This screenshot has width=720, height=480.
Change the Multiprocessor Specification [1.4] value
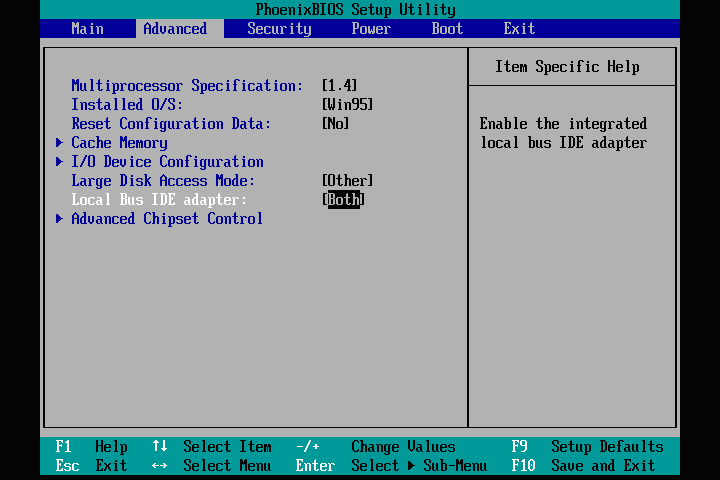[x=339, y=85]
